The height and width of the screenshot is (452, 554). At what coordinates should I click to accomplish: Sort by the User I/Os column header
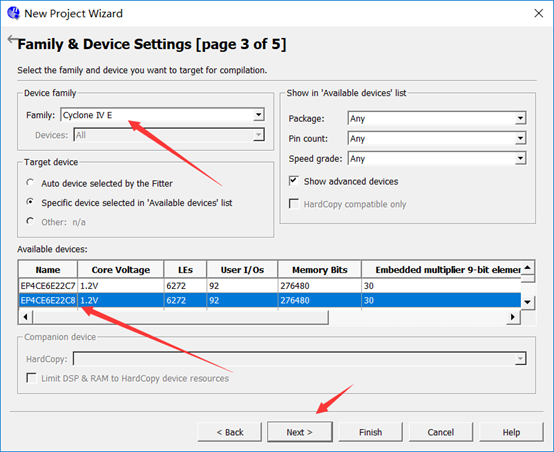pyautogui.click(x=242, y=270)
